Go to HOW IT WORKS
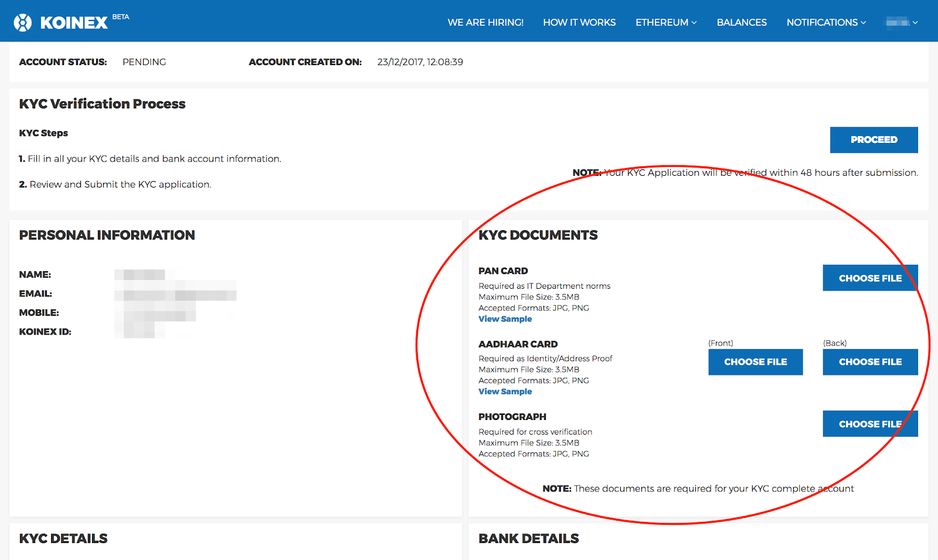Image resolution: width=938 pixels, height=560 pixels. (579, 22)
